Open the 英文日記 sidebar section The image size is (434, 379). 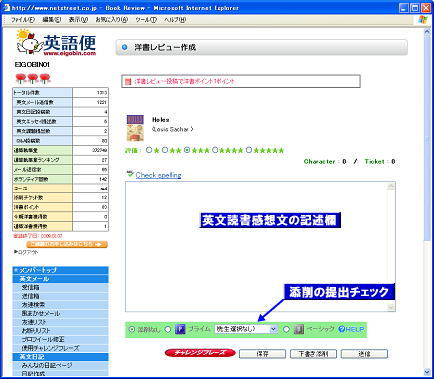click(x=60, y=357)
